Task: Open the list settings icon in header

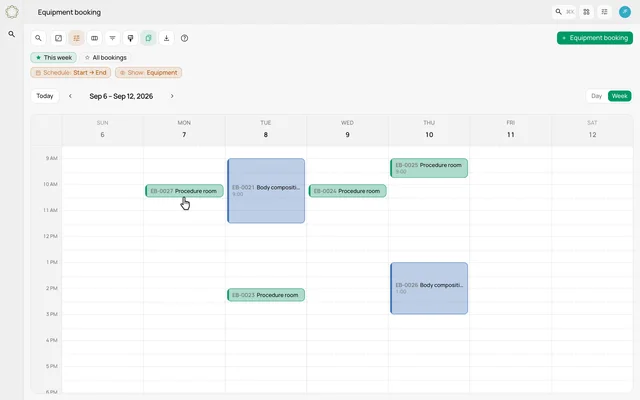Action: tap(604, 12)
